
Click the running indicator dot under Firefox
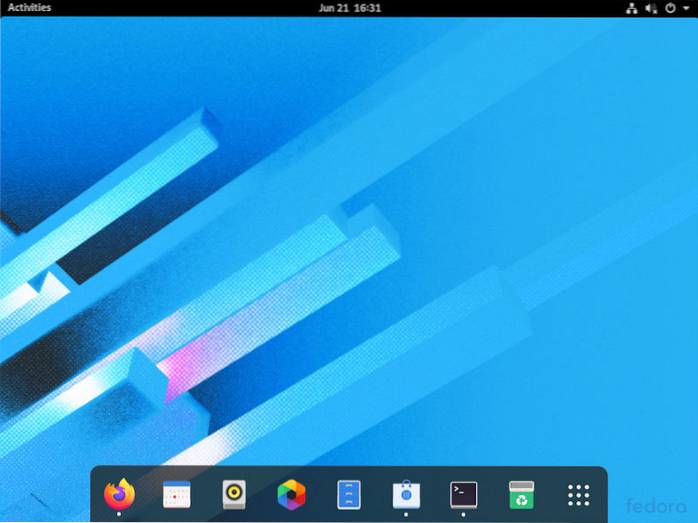click(119, 514)
